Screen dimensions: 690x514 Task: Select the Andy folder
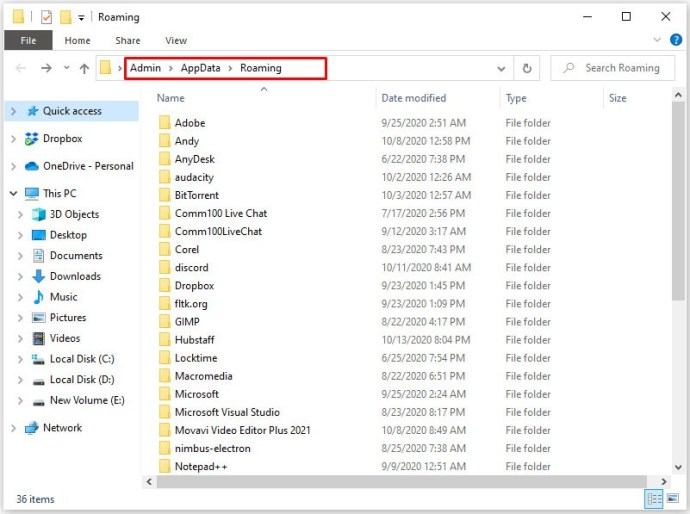pos(187,141)
